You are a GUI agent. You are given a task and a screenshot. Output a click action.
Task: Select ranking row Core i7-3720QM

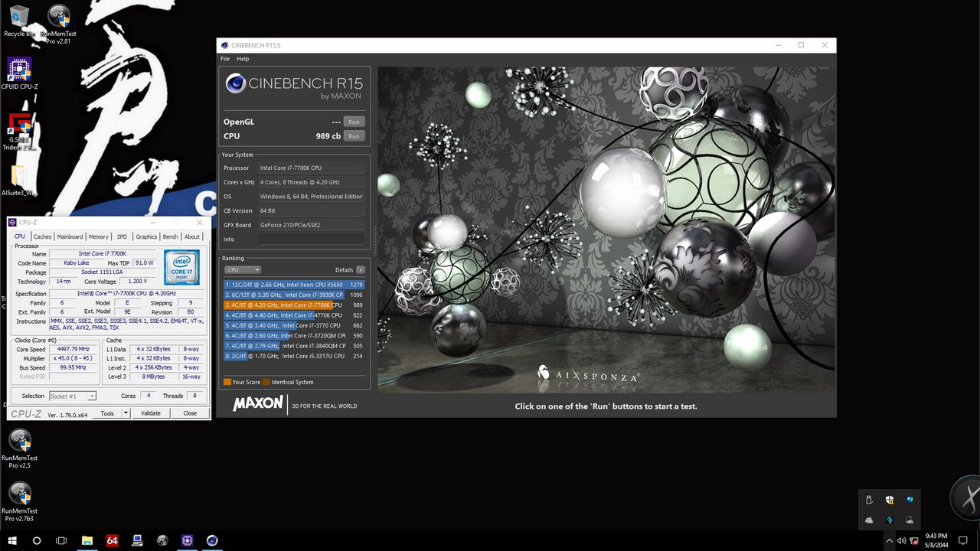294,336
